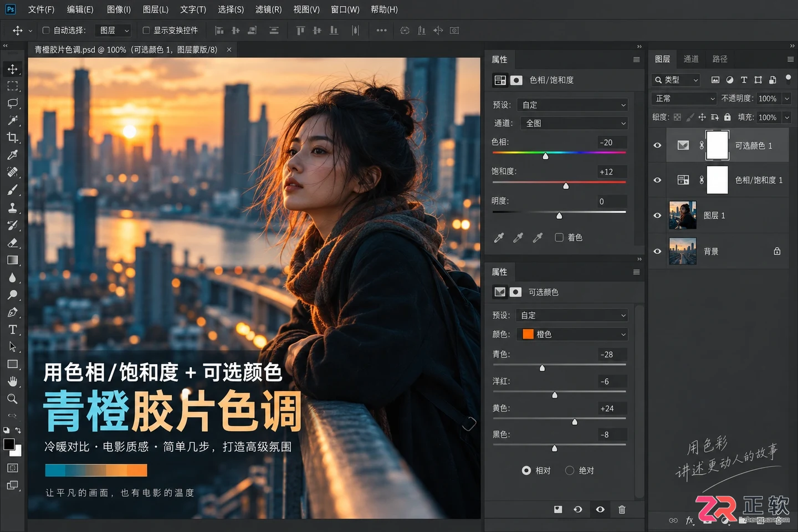This screenshot has height=532, width=798.
Task: Hide the 背景 layer
Action: click(657, 251)
